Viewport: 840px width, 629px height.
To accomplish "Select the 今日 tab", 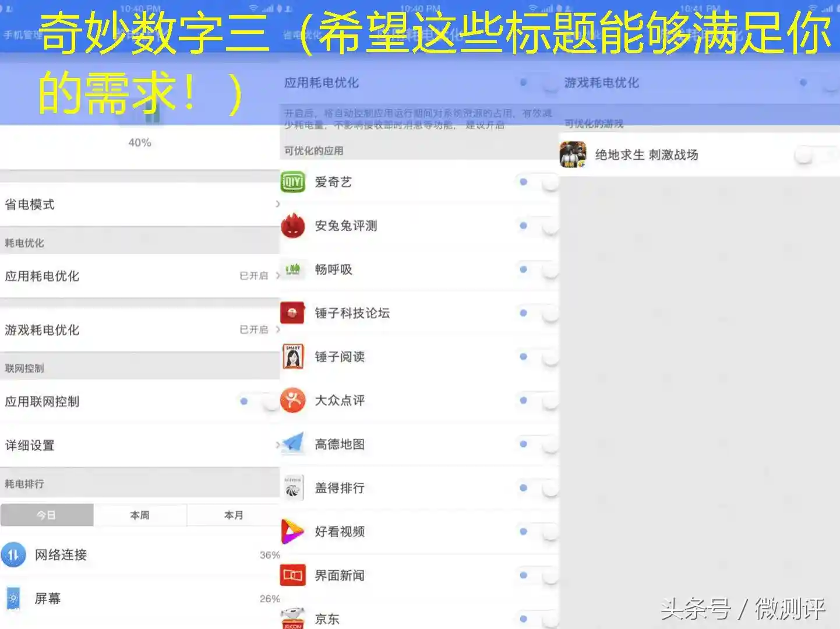I will click(x=47, y=515).
